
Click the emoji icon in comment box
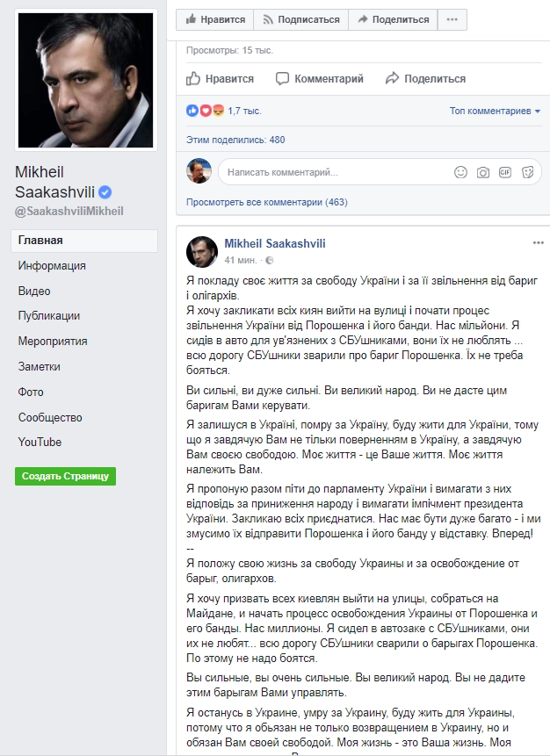coord(460,173)
